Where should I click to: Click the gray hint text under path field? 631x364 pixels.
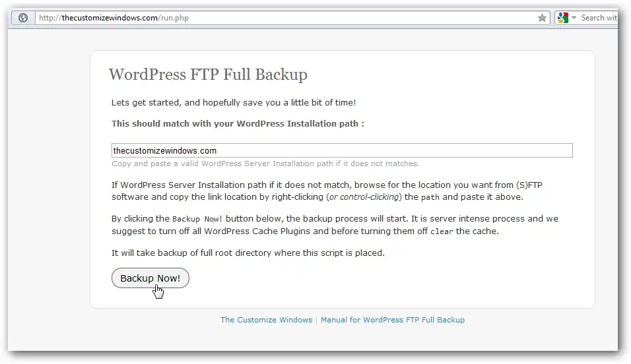pos(265,164)
